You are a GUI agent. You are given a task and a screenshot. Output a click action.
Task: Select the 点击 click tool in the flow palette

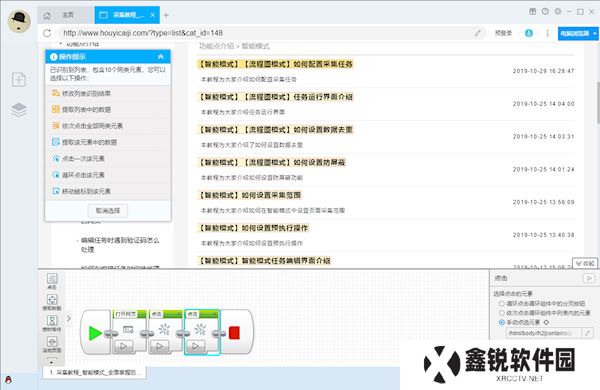pos(52,281)
